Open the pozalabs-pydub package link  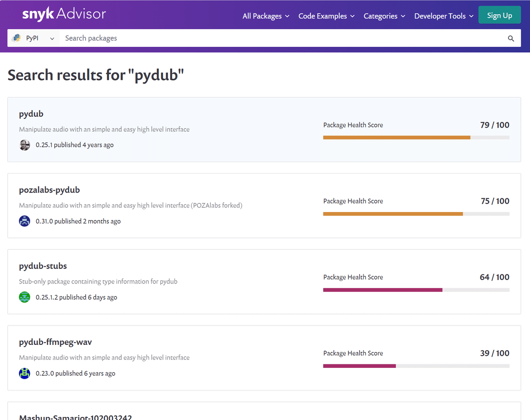tap(49, 190)
